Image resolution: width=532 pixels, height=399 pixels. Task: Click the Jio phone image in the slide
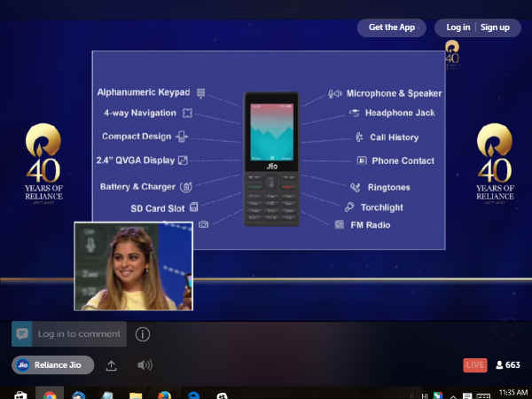[x=271, y=159]
